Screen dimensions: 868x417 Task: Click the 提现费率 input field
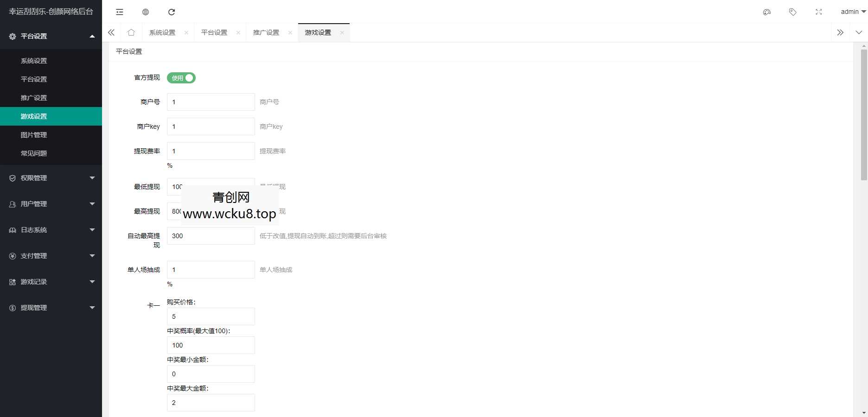(211, 151)
